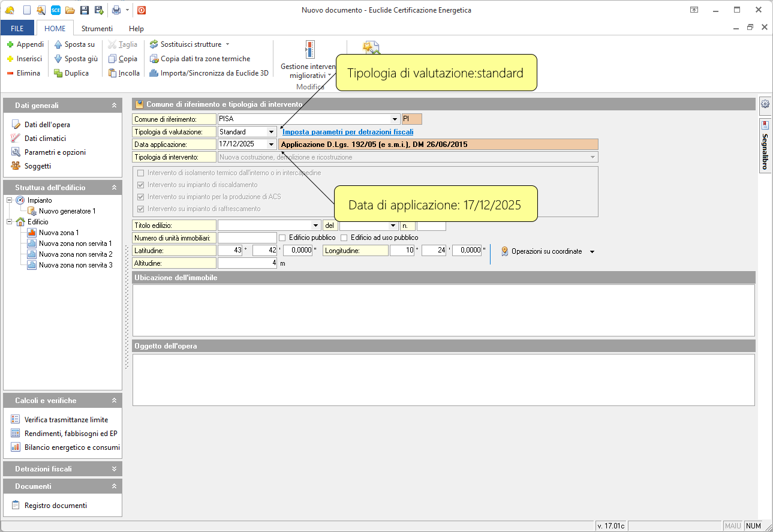Image resolution: width=773 pixels, height=532 pixels.
Task: Click the Appendi green plus icon
Action: click(x=10, y=44)
